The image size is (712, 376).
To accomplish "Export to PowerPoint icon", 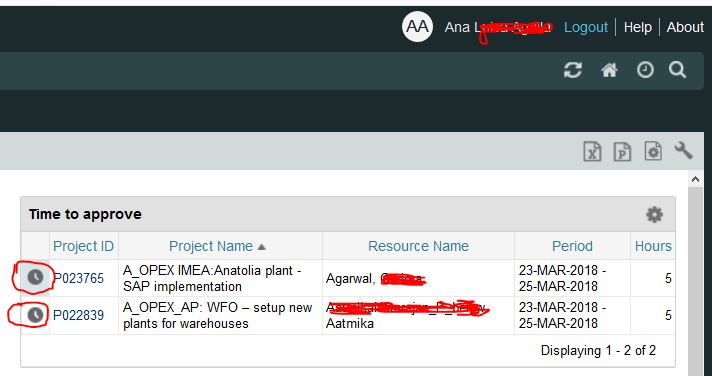I will (623, 152).
